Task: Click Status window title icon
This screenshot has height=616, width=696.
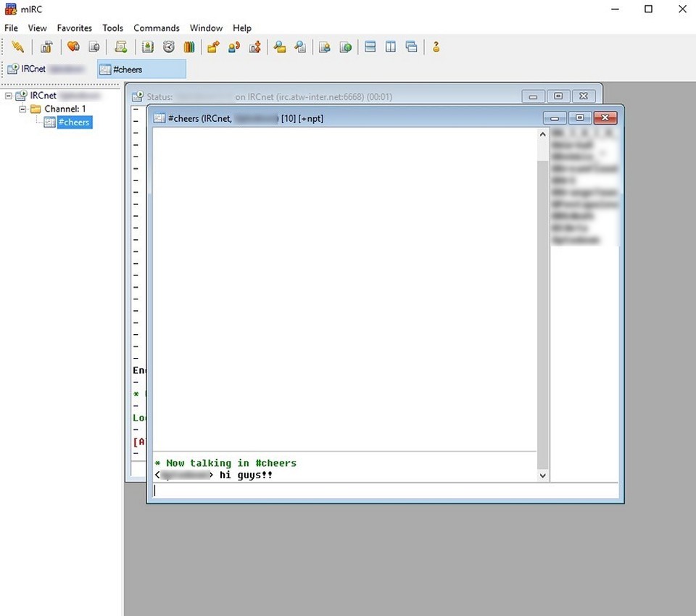Action: coord(138,96)
